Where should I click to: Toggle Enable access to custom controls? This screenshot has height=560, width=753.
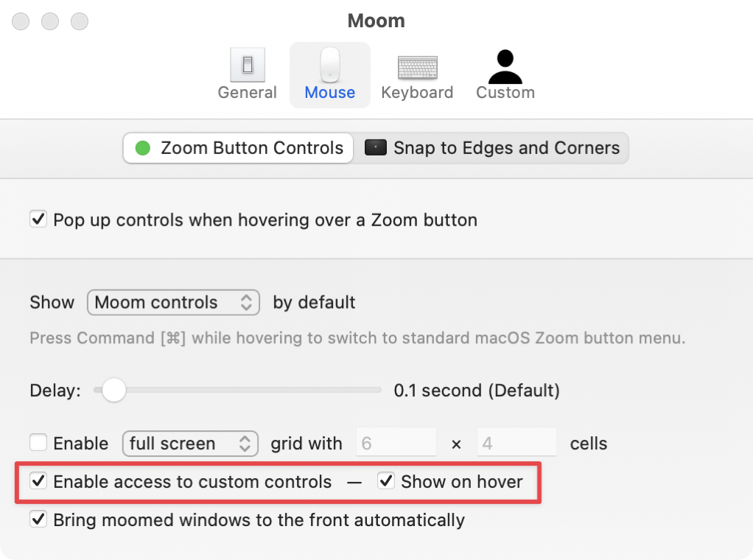pyautogui.click(x=38, y=482)
